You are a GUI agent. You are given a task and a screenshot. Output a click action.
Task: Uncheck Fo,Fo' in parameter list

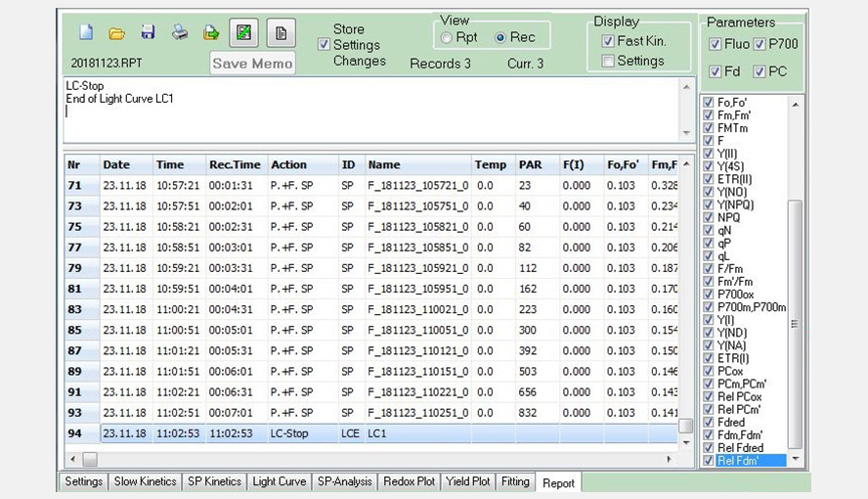click(x=708, y=103)
